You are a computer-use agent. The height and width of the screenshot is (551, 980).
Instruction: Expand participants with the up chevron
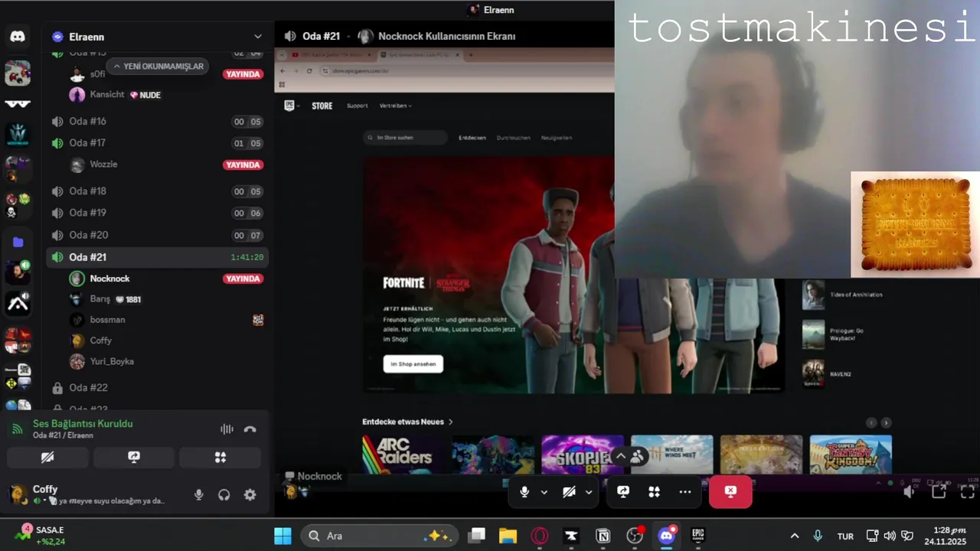click(x=621, y=456)
